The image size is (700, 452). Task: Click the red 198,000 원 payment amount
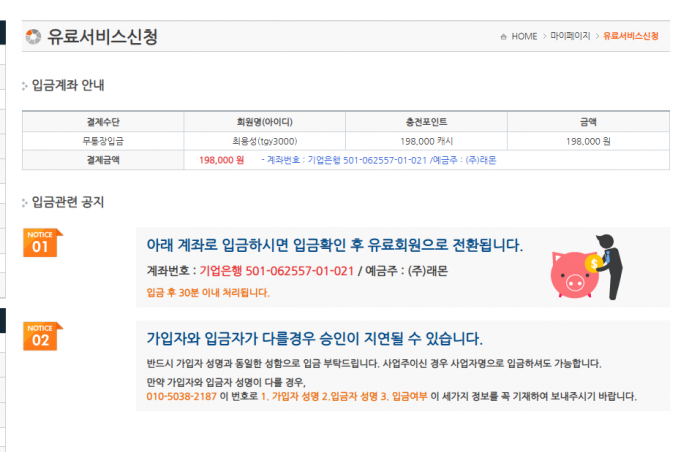[x=221, y=160]
